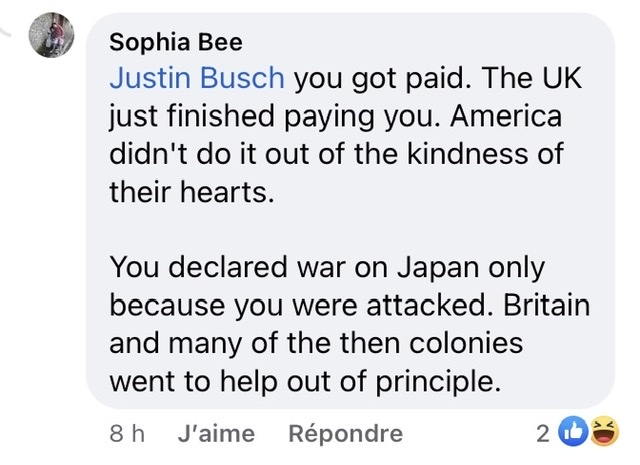Click the reply thread connector line
The height and width of the screenshot is (465, 640).
tap(14, 31)
